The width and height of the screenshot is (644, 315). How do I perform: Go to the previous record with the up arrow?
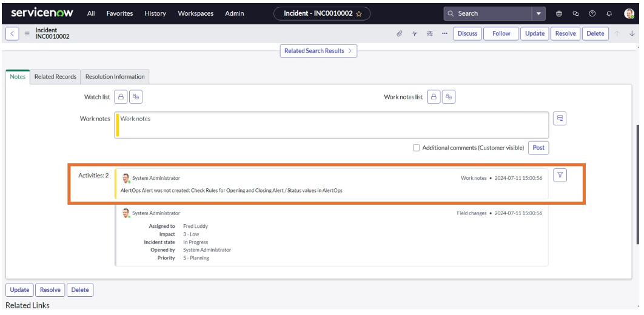click(x=617, y=34)
